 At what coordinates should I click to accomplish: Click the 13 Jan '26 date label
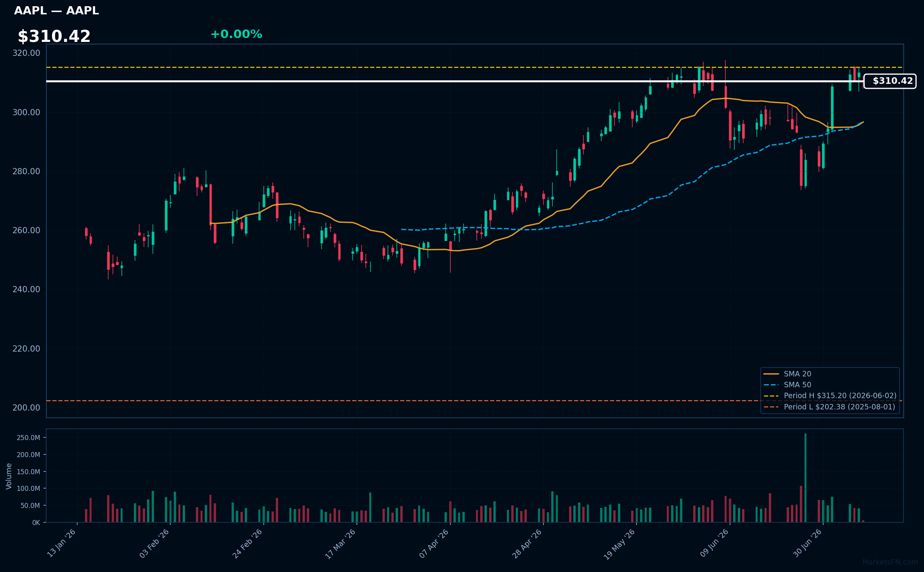click(61, 543)
